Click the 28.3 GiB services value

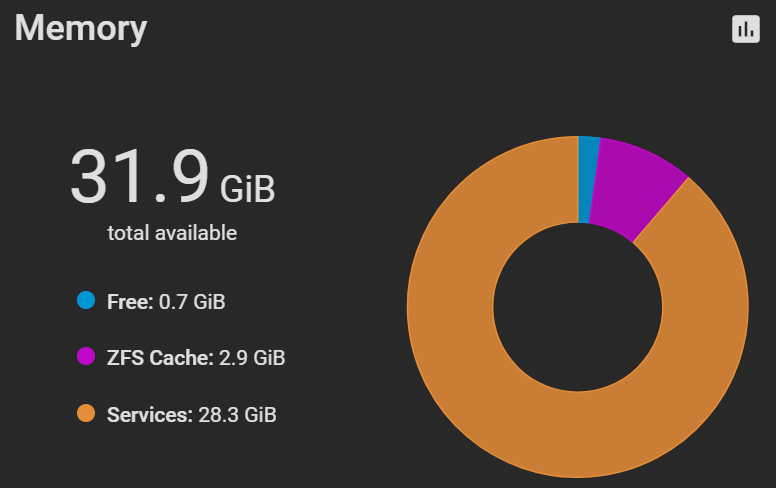pyautogui.click(x=237, y=415)
